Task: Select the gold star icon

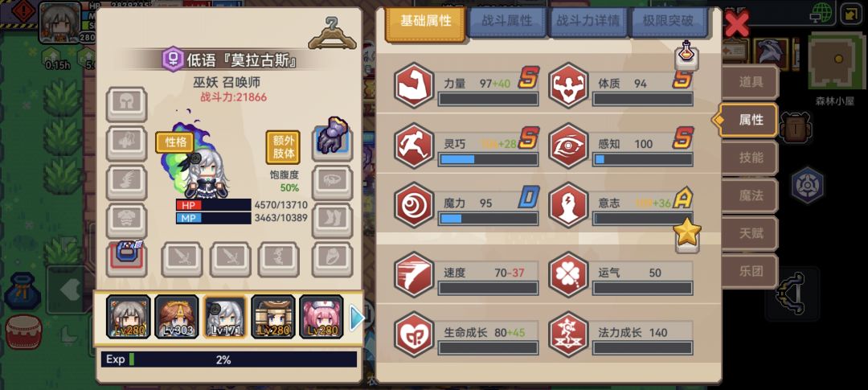Action: tap(687, 232)
